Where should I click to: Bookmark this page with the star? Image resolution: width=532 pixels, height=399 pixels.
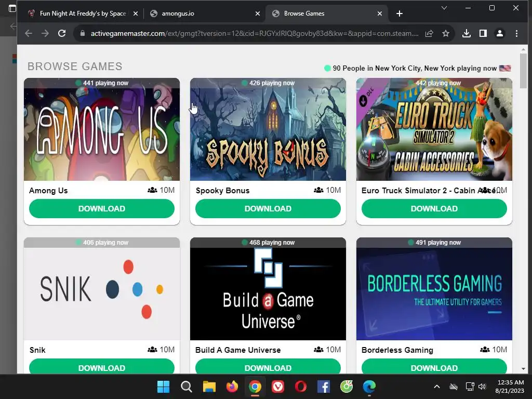coord(445,33)
